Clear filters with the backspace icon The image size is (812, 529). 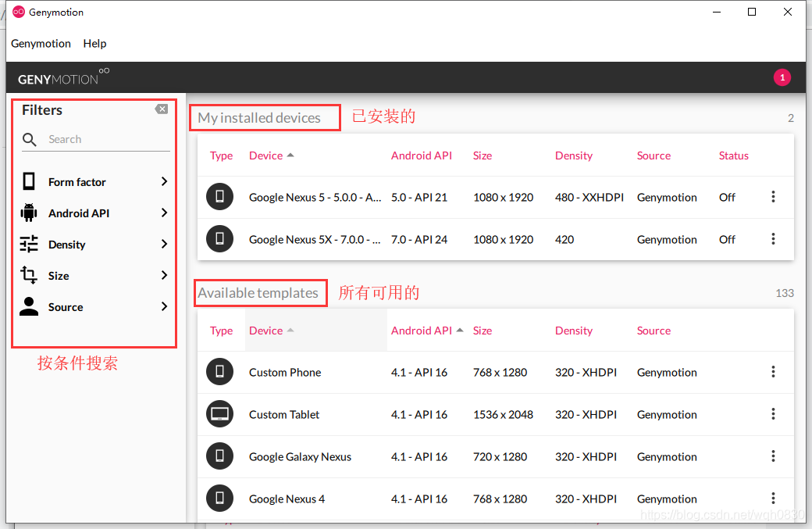pos(162,109)
